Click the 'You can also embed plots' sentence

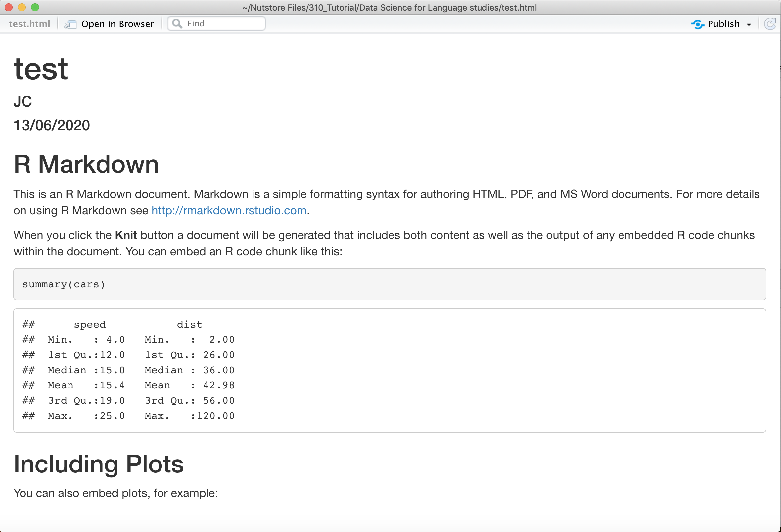point(115,493)
